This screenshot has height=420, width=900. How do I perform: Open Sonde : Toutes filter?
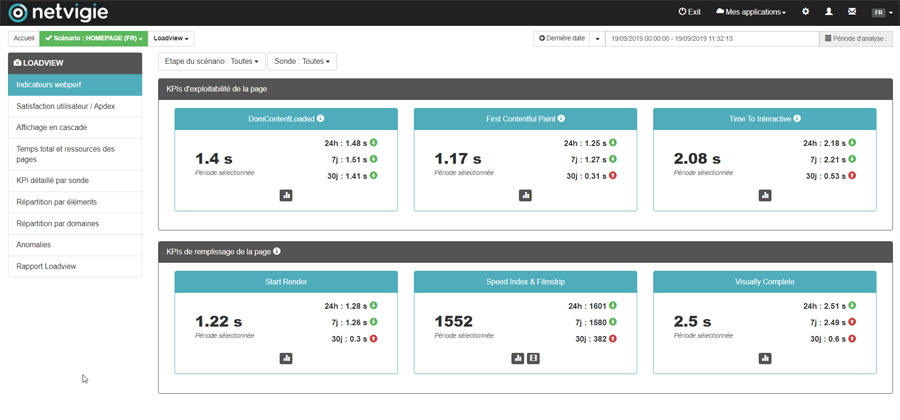pos(302,61)
